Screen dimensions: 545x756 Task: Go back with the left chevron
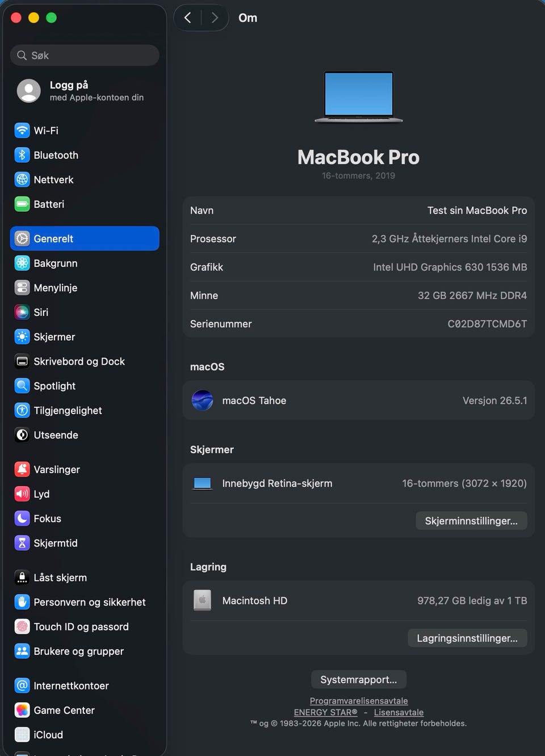pos(188,18)
